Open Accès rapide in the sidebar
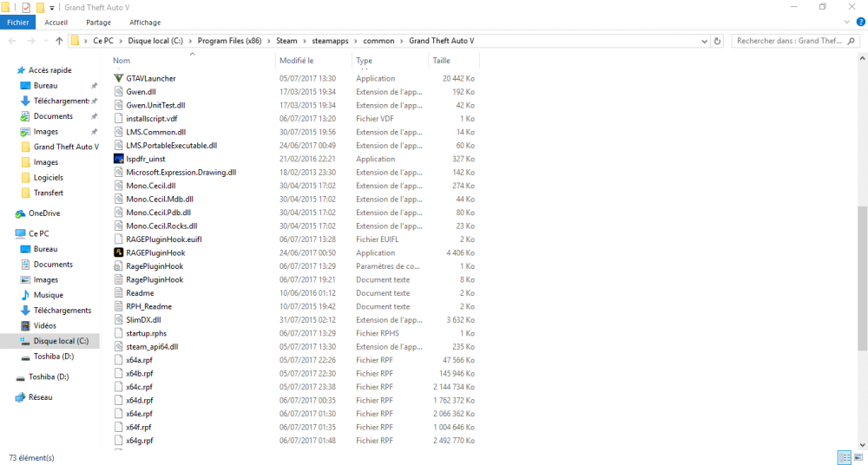 (x=49, y=70)
